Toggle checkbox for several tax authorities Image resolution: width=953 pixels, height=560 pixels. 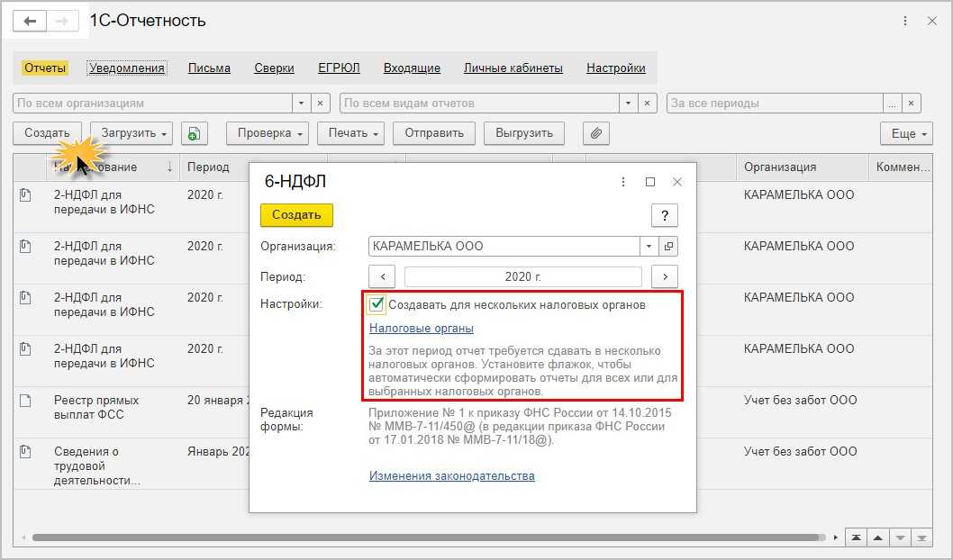[x=377, y=304]
